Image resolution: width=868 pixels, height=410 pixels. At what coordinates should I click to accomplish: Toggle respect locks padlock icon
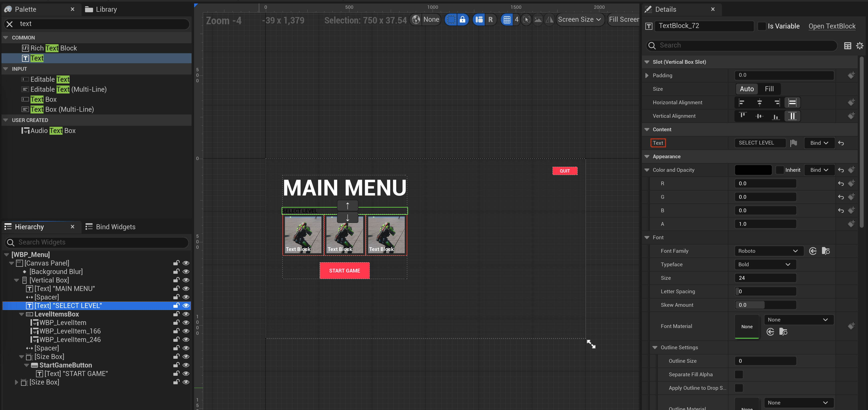pyautogui.click(x=462, y=19)
